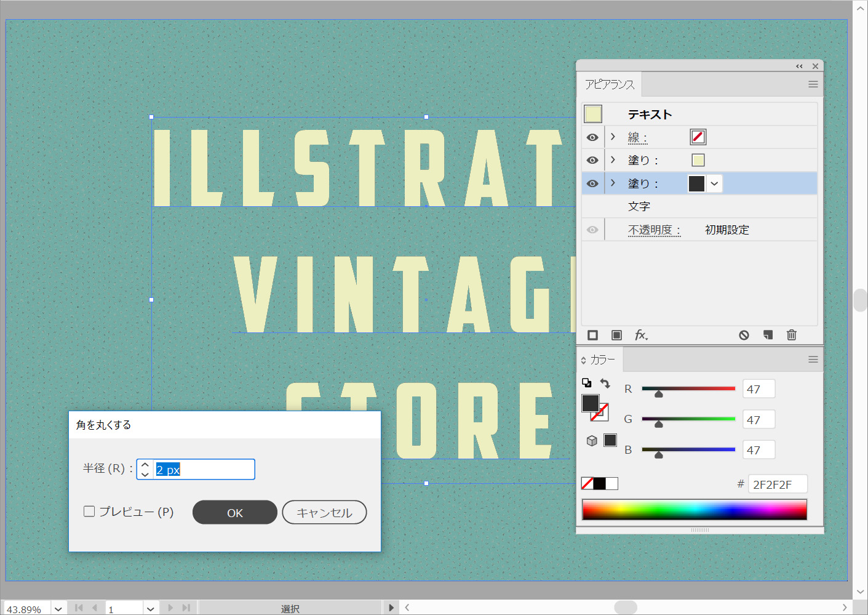
Task: Delete selected item with trash icon
Action: pos(792,335)
